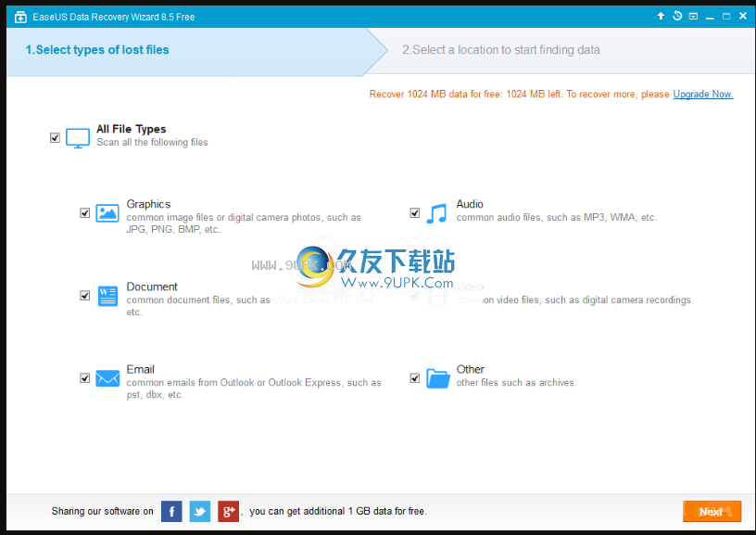The width and height of the screenshot is (756, 535).
Task: Click 'Scan all the following files' text
Action: pos(152,142)
